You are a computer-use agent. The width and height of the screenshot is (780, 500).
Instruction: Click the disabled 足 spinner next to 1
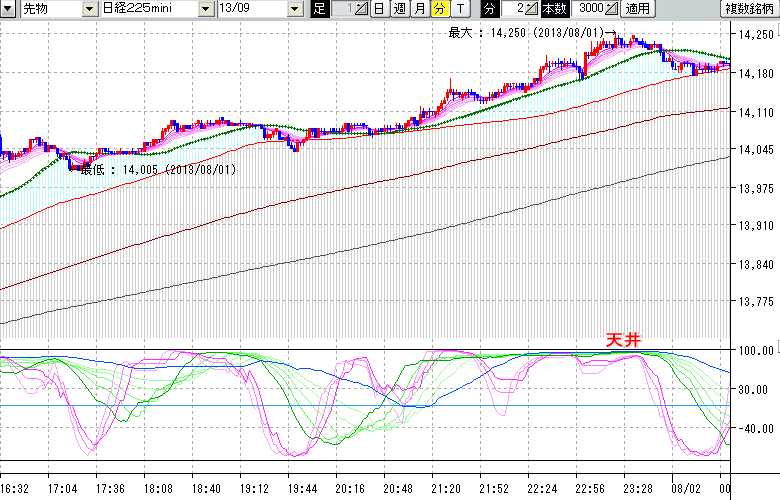point(361,9)
